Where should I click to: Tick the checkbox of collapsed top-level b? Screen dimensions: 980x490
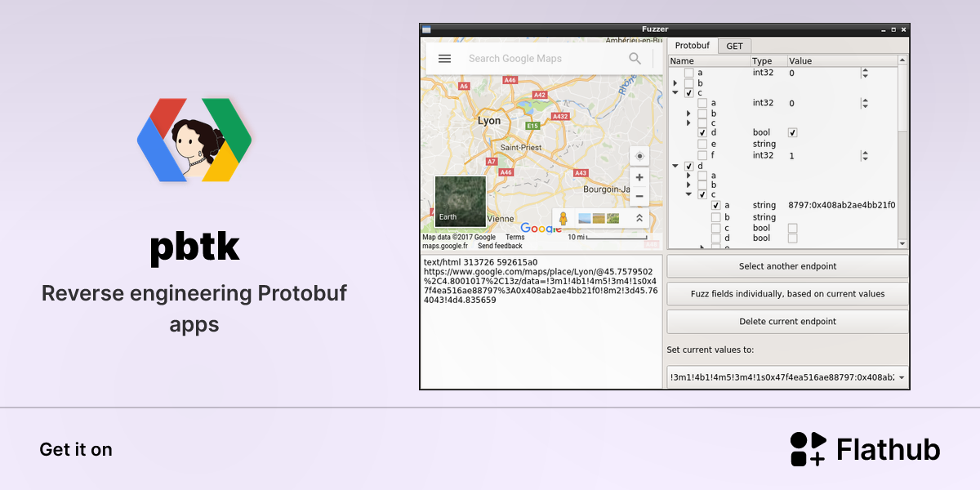click(x=688, y=83)
